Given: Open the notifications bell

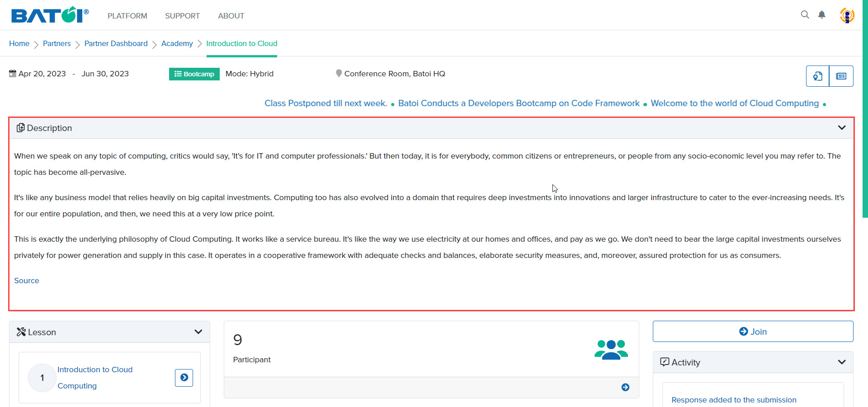Looking at the screenshot, I should [x=822, y=14].
